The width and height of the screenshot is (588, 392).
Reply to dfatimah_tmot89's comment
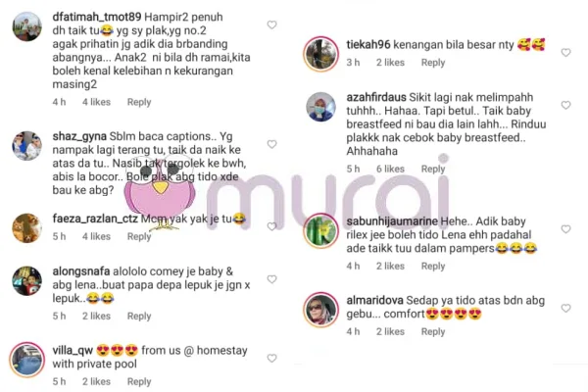(x=139, y=102)
